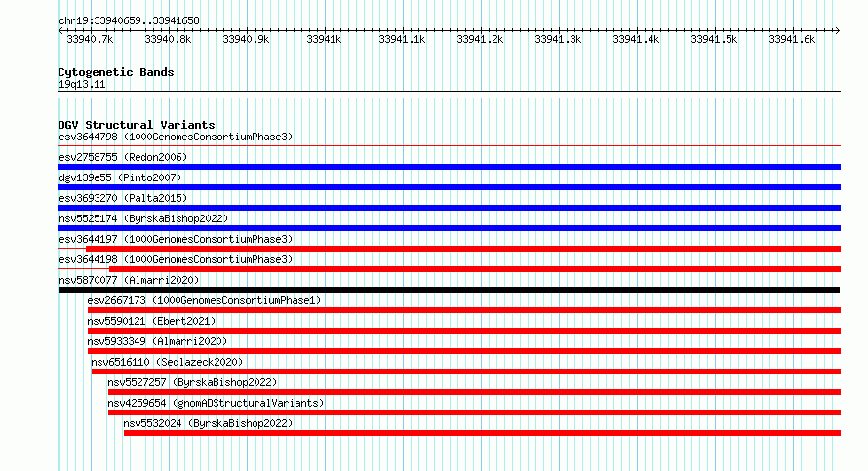Open variant label nsv5527257 (ByrskaBishop2022)
Viewport: 868px width, 471px height.
pos(192,382)
